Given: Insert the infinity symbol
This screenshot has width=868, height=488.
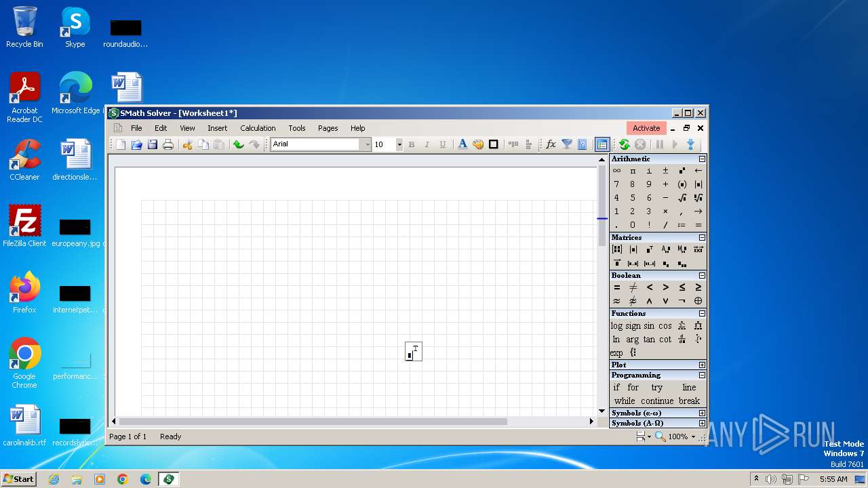Looking at the screenshot, I should pos(616,171).
